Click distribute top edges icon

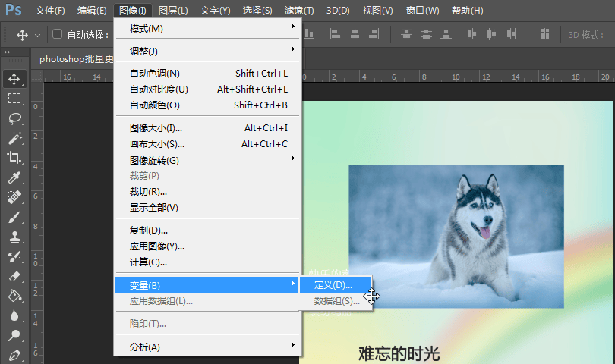point(406,34)
